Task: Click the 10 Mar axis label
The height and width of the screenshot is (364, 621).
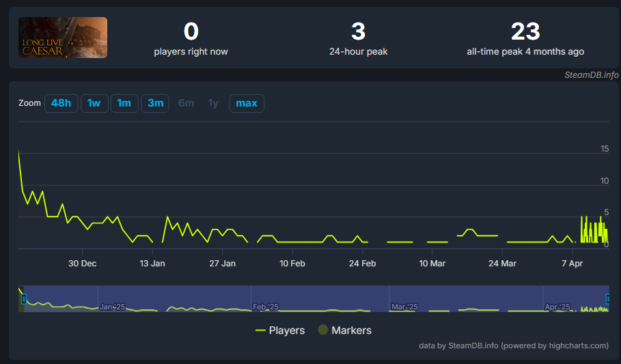Action: point(432,264)
